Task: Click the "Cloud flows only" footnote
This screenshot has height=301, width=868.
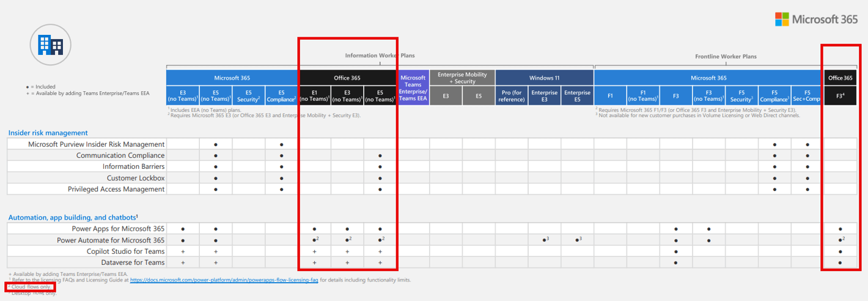Action: 30,286
